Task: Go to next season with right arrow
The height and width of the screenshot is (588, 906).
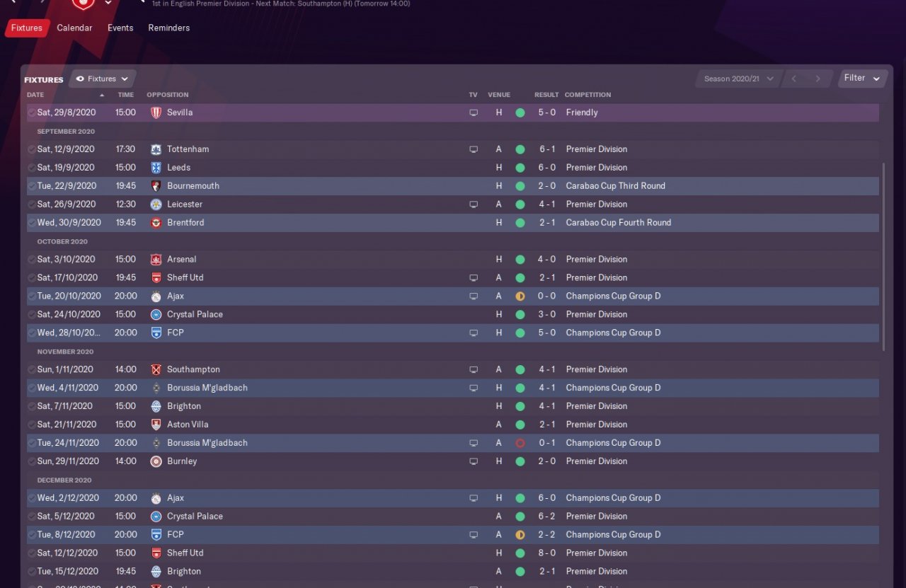Action: point(818,79)
